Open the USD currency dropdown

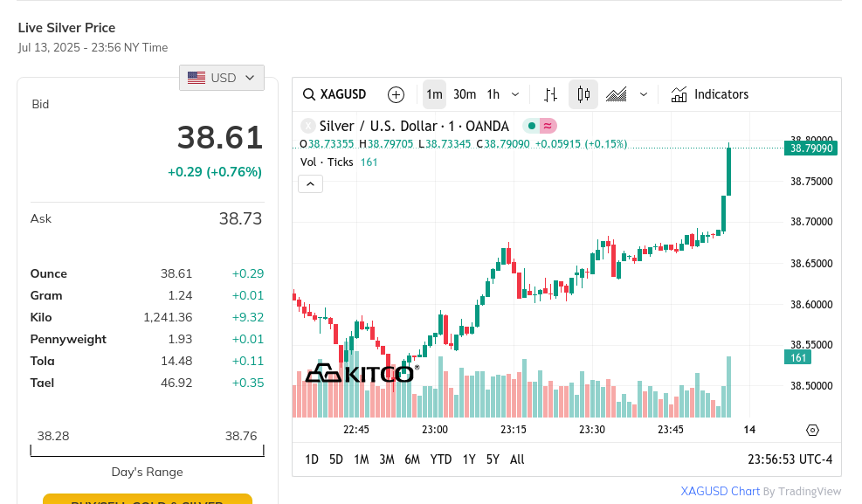point(222,78)
